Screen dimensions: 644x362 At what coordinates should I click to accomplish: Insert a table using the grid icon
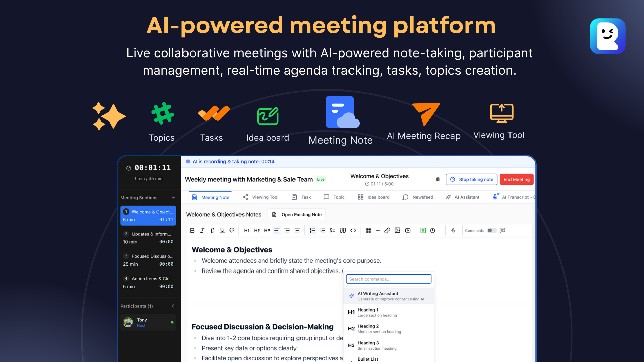tap(368, 230)
